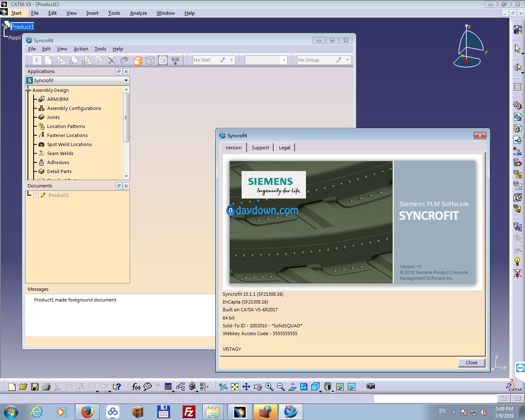This screenshot has width=525, height=420.
Task: Open the Syncrofit Action menu
Action: pyautogui.click(x=81, y=49)
